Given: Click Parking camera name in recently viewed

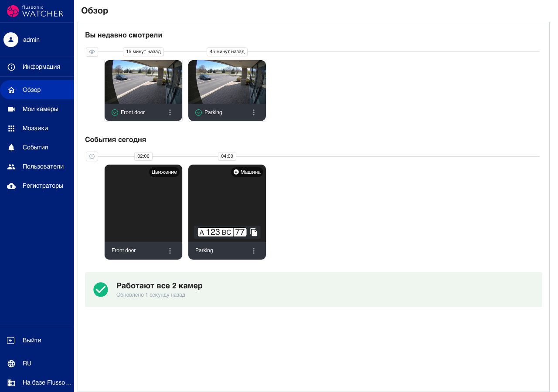Looking at the screenshot, I should pos(213,112).
